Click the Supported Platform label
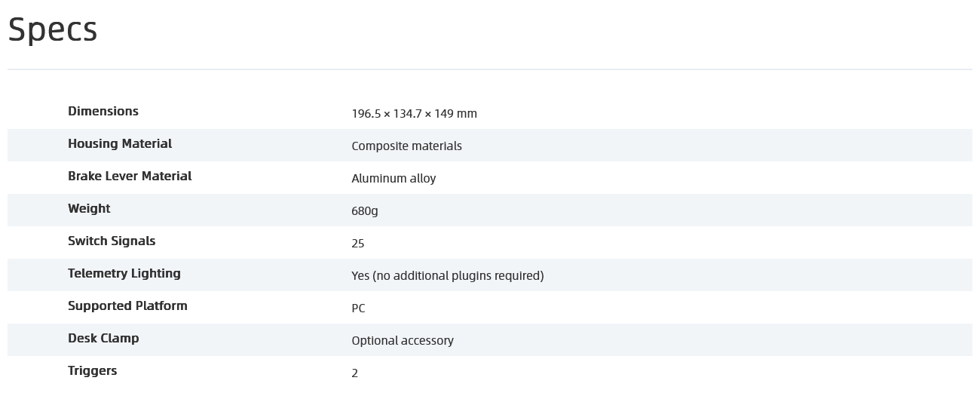 click(x=127, y=306)
